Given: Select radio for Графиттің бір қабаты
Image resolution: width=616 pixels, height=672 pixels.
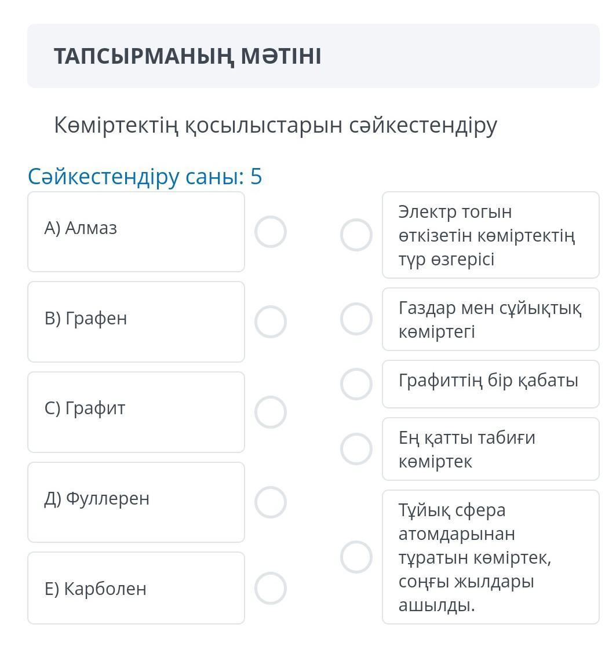Looking at the screenshot, I should point(356,384).
